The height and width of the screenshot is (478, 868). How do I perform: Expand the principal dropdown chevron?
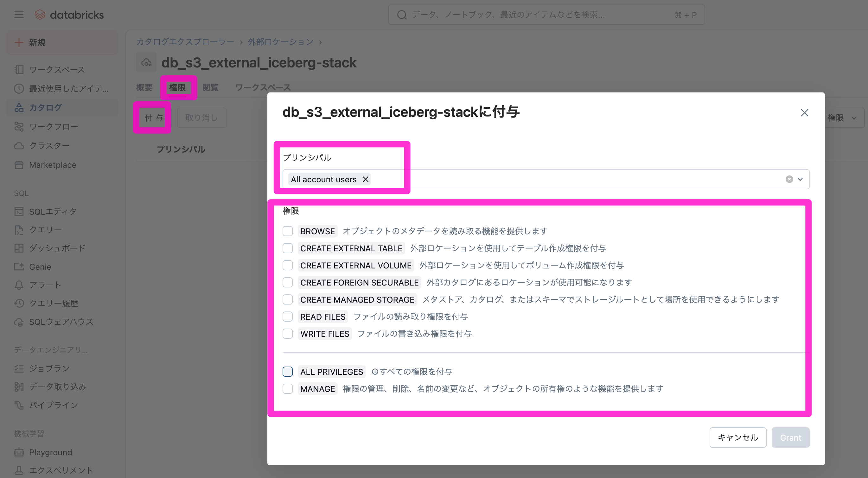tap(800, 179)
